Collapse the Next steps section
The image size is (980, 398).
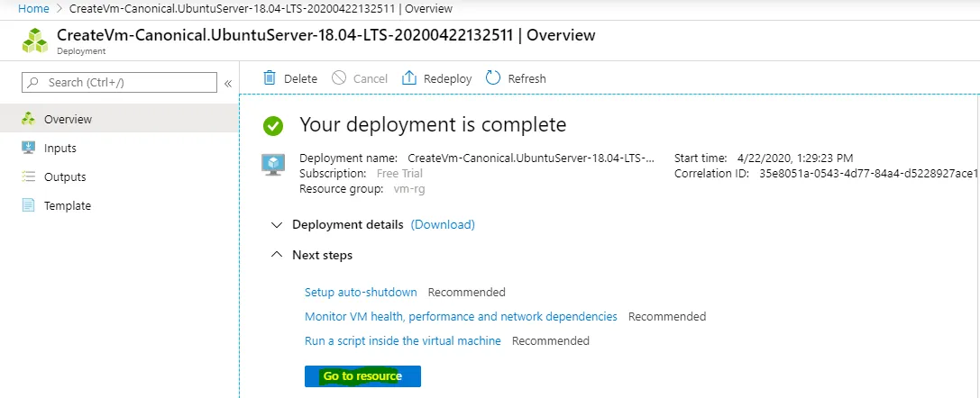coord(277,255)
